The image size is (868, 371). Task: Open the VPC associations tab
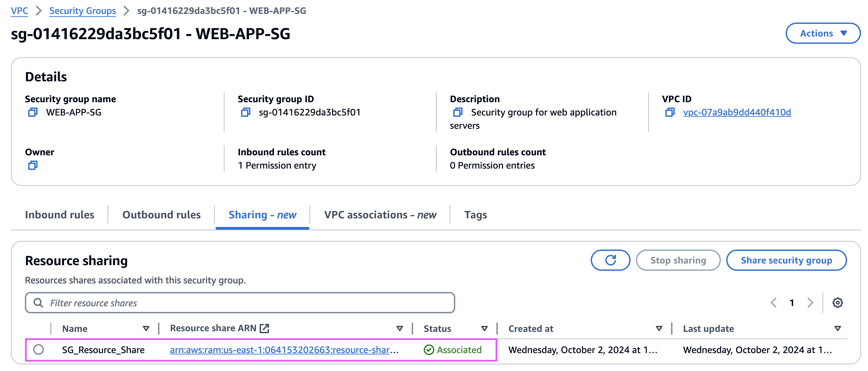[380, 214]
